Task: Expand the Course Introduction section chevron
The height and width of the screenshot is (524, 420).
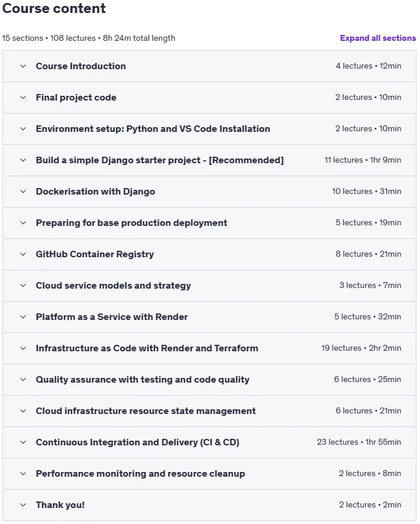Action: pyautogui.click(x=23, y=66)
